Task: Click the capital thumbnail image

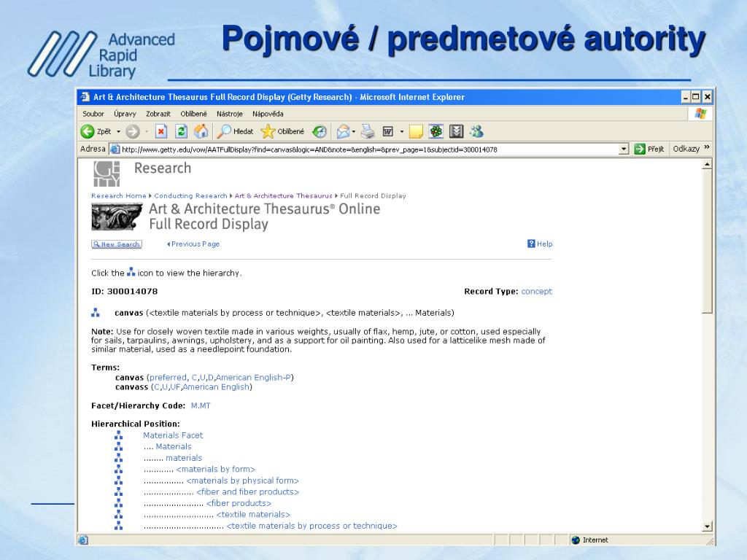Action: [x=117, y=217]
